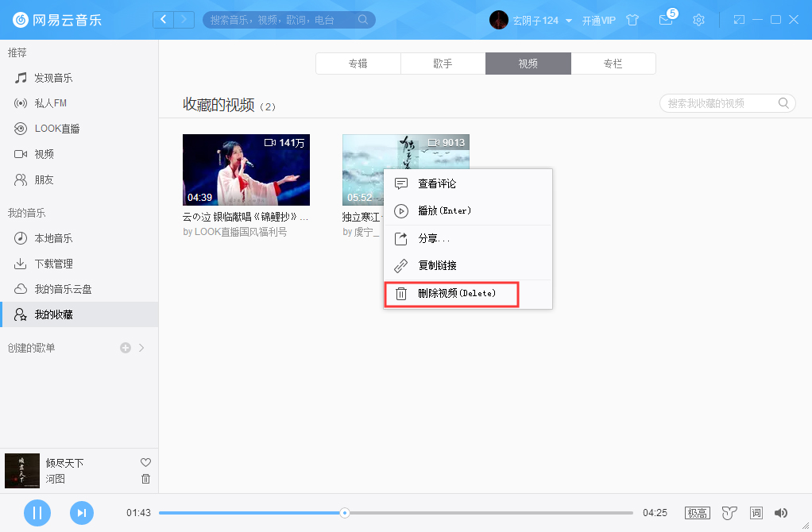This screenshot has width=812, height=532.
Task: Click the 开通VIP link
Action: point(601,20)
